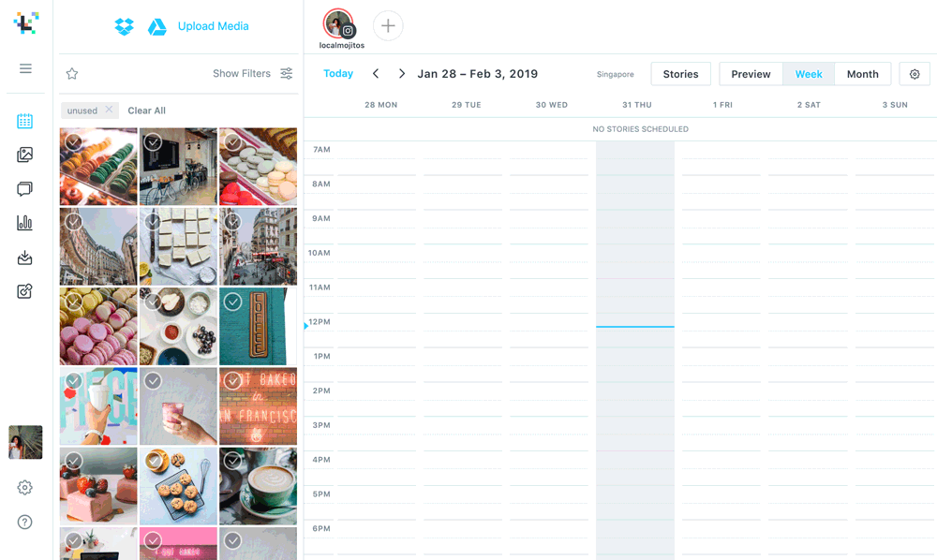This screenshot has width=937, height=560.
Task: Click Show Filters
Action: tap(242, 73)
